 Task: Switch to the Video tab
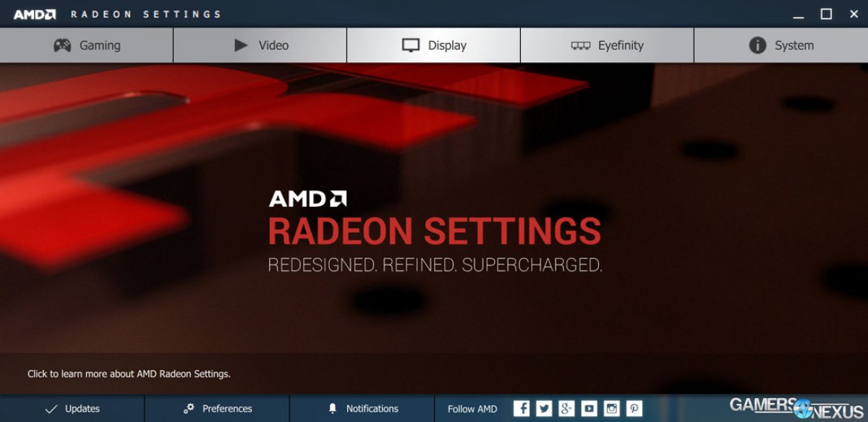tap(260, 46)
